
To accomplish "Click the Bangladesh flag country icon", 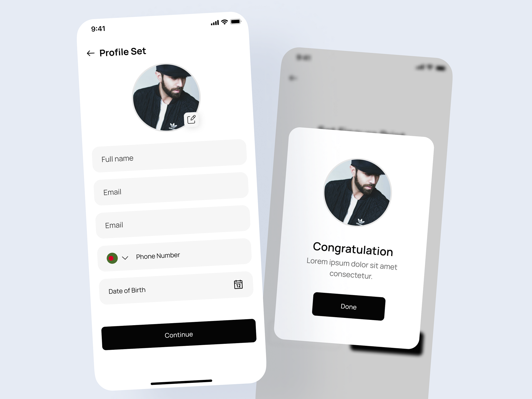I will pyautogui.click(x=111, y=255).
